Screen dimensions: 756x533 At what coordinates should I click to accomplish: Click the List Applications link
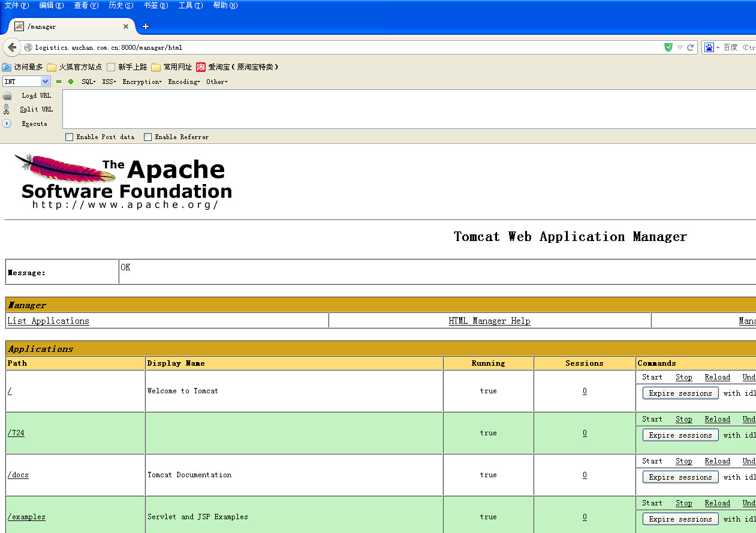pos(48,321)
